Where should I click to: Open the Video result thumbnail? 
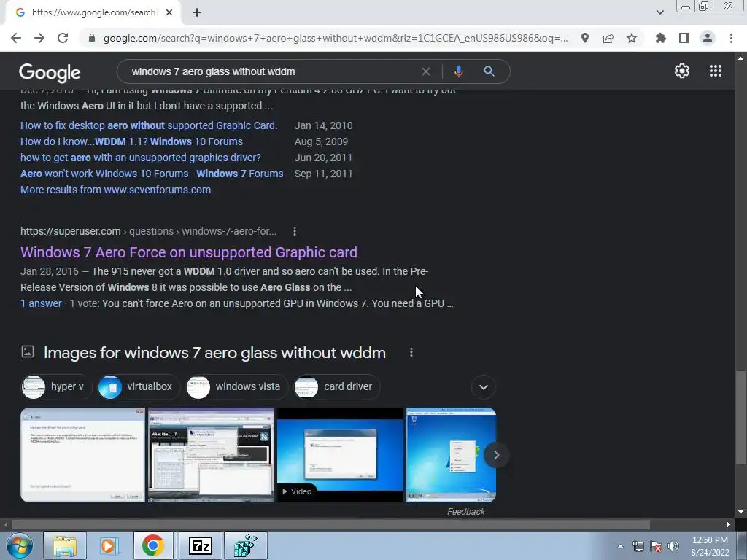(x=340, y=455)
